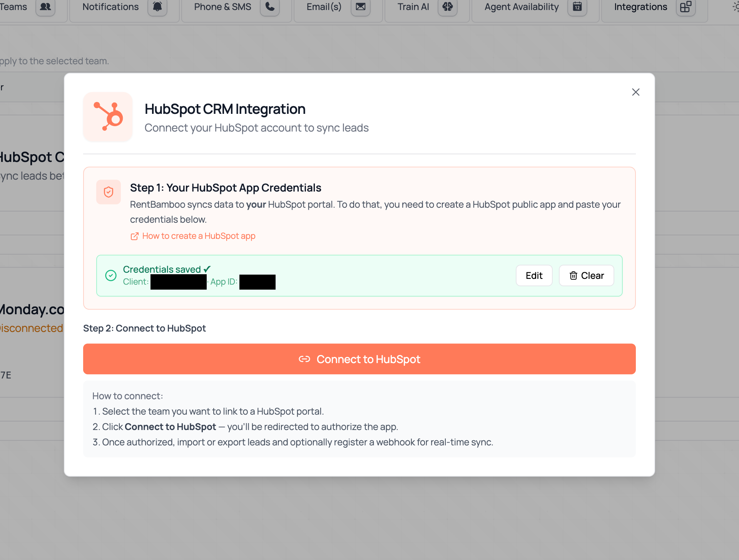
Task: Click the envelope icon on Email(s) tab
Action: pos(361,7)
